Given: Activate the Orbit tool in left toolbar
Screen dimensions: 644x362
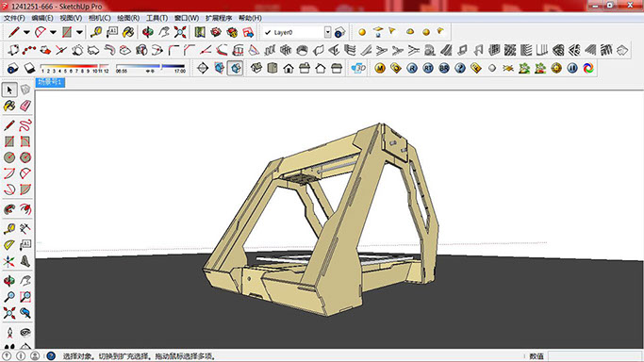Looking at the screenshot, I should pyautogui.click(x=9, y=281).
